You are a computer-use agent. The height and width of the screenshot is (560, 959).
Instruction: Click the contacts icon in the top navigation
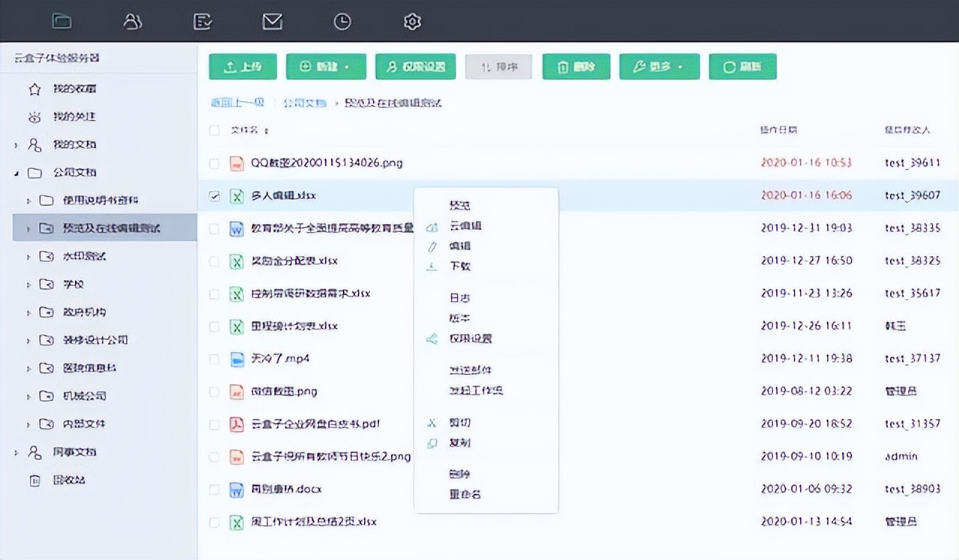[x=133, y=21]
